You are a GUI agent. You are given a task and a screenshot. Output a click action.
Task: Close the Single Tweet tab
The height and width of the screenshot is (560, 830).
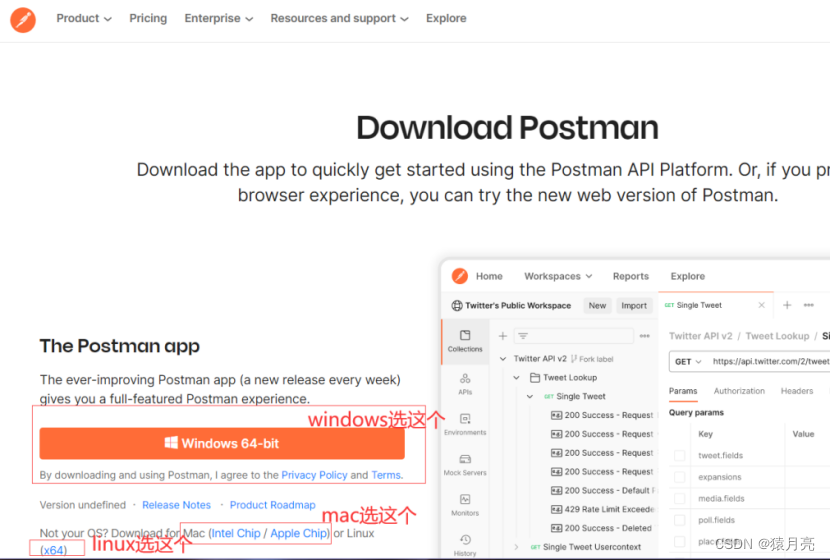coord(761,305)
